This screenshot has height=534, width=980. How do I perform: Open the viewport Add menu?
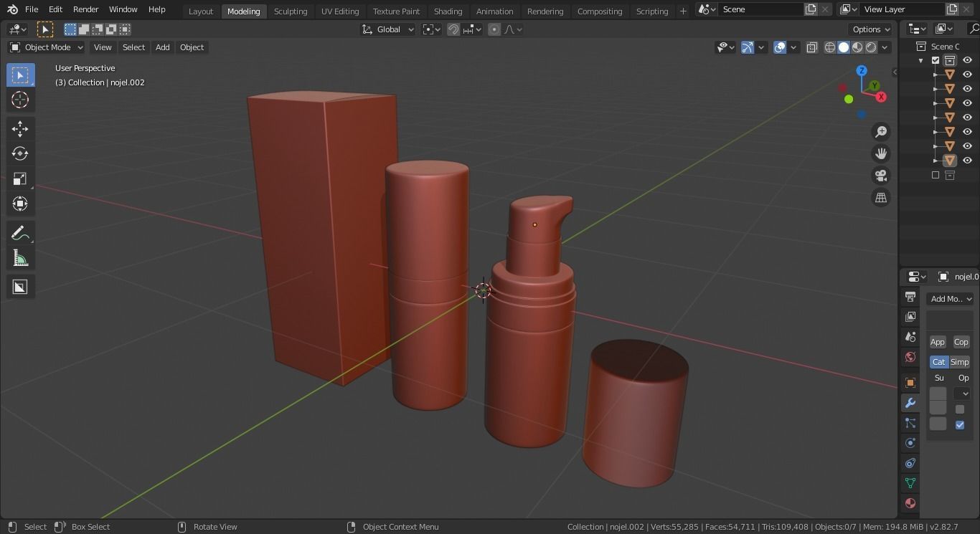(x=163, y=47)
